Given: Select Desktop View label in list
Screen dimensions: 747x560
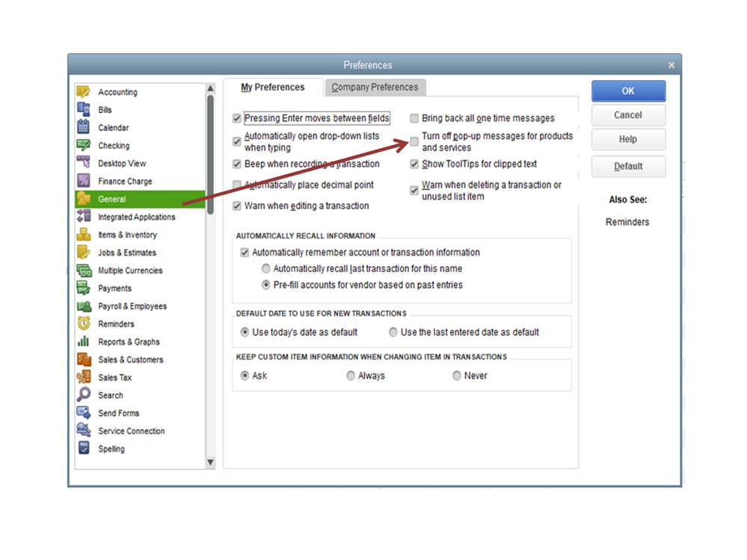Looking at the screenshot, I should click(x=122, y=163).
